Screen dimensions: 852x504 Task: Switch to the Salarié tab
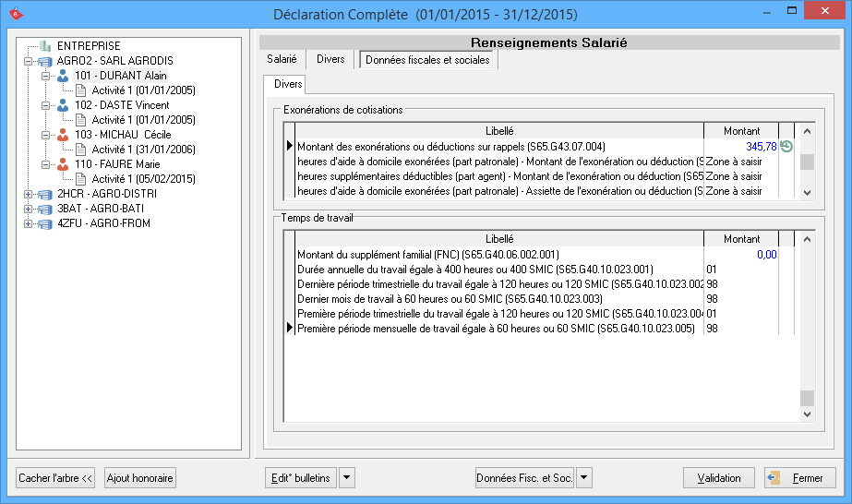click(x=282, y=59)
